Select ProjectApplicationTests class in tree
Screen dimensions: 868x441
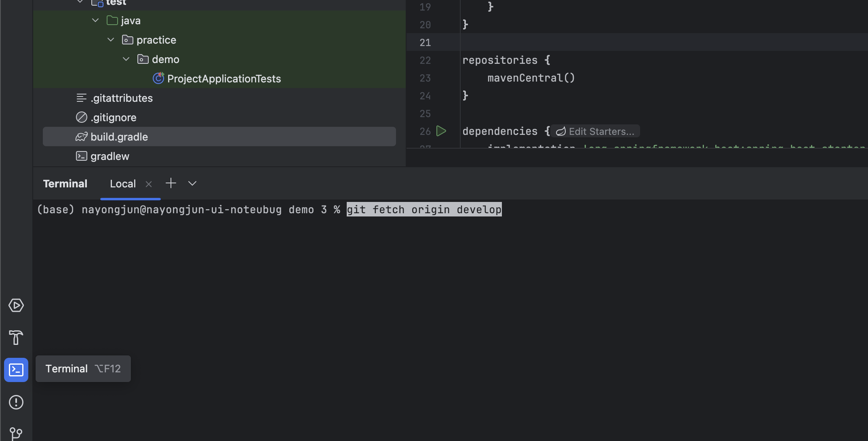(x=224, y=79)
